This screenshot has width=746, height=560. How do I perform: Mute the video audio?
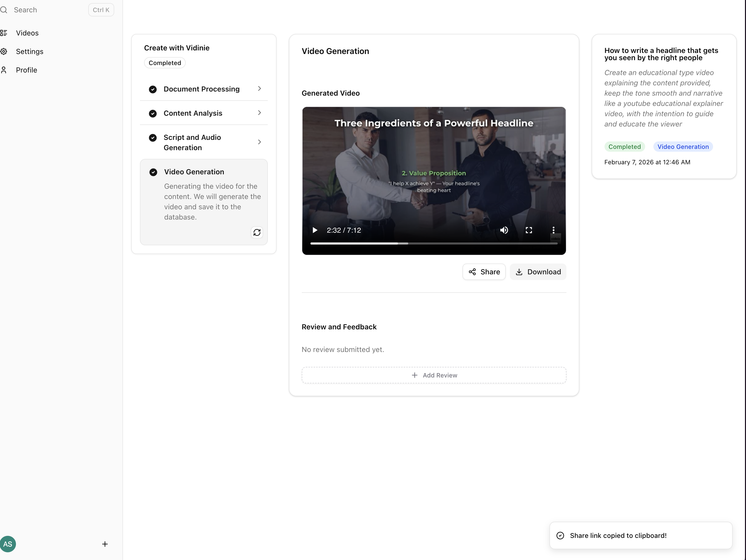[504, 230]
